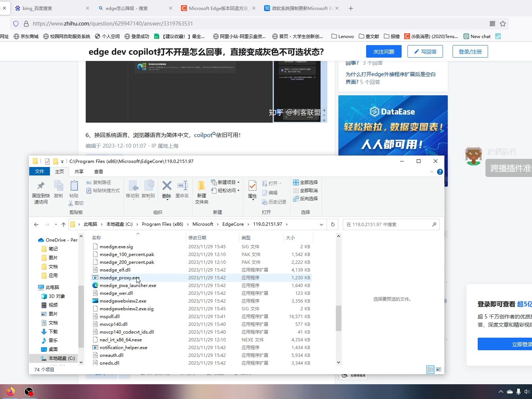Click the New folder (新建文件夹) icon

point(201,185)
